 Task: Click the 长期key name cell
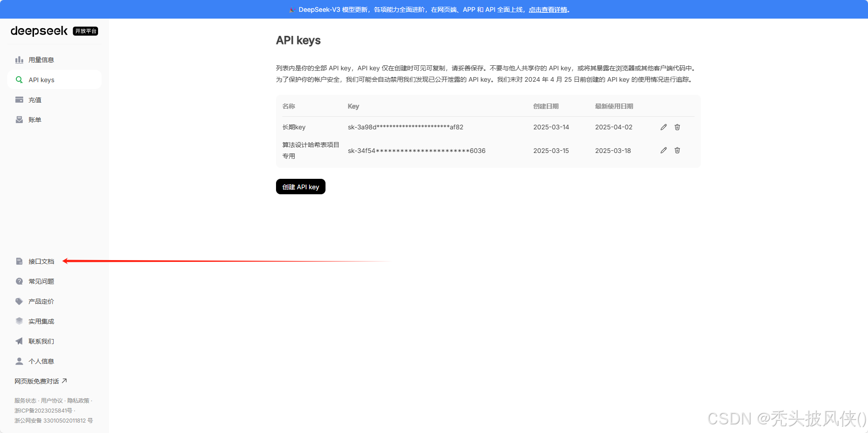click(294, 127)
